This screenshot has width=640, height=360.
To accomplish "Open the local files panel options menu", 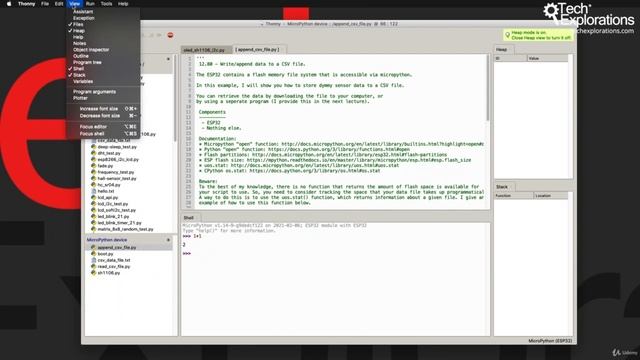I will click(x=168, y=59).
